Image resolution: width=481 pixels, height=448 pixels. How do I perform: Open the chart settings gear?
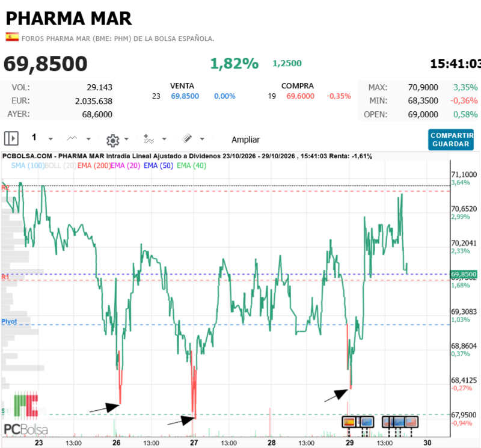(112, 140)
